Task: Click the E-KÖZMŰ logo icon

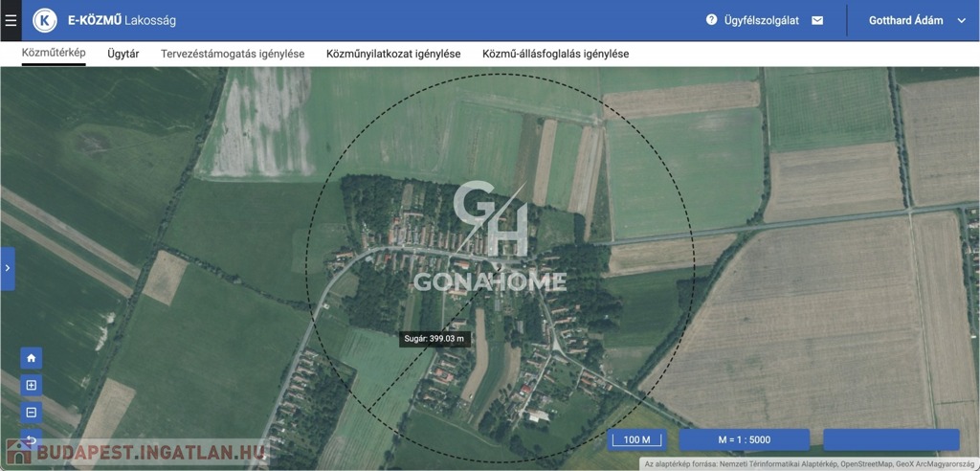Action: point(45,20)
